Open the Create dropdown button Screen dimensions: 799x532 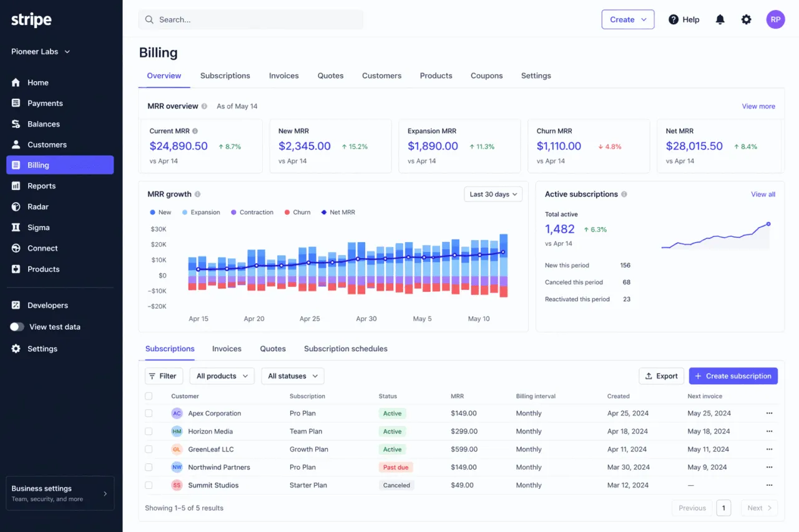pyautogui.click(x=628, y=19)
